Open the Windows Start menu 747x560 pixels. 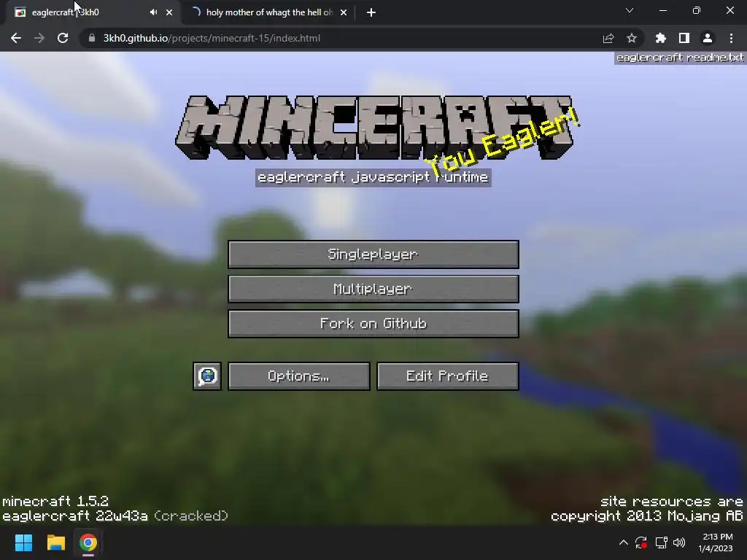point(23,542)
